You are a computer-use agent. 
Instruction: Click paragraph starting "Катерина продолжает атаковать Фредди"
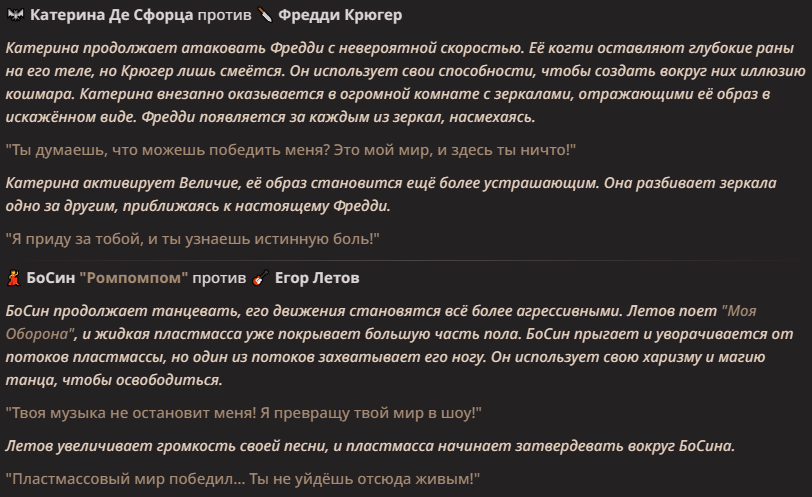[x=405, y=82]
